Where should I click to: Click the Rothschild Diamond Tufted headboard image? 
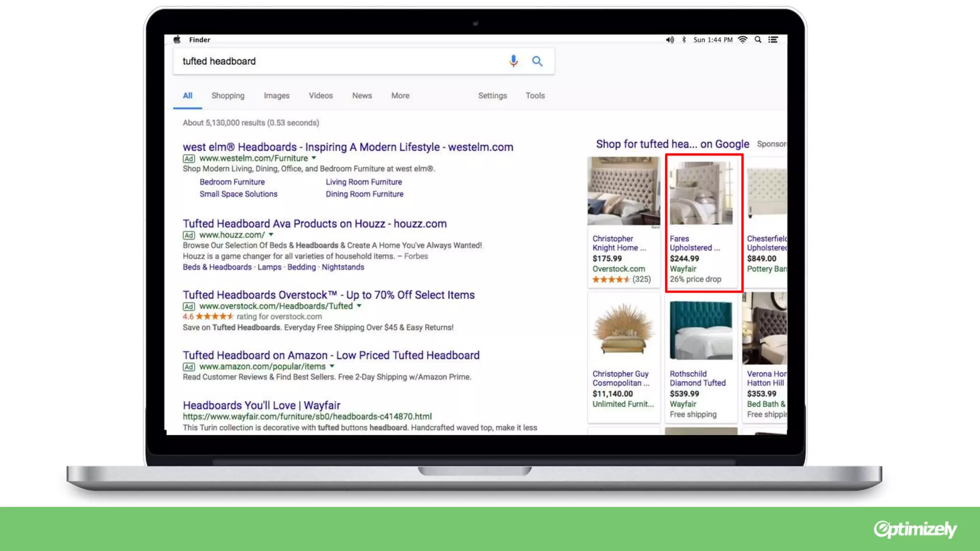[x=701, y=331]
